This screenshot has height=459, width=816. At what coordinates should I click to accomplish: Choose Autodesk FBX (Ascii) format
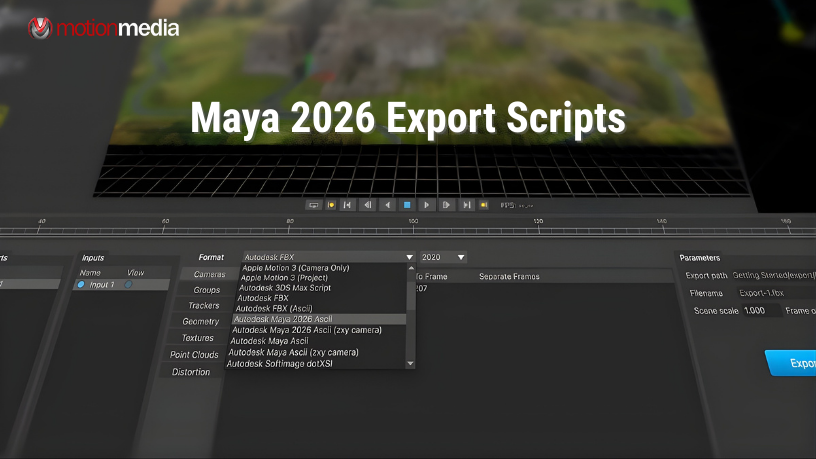click(x=274, y=309)
